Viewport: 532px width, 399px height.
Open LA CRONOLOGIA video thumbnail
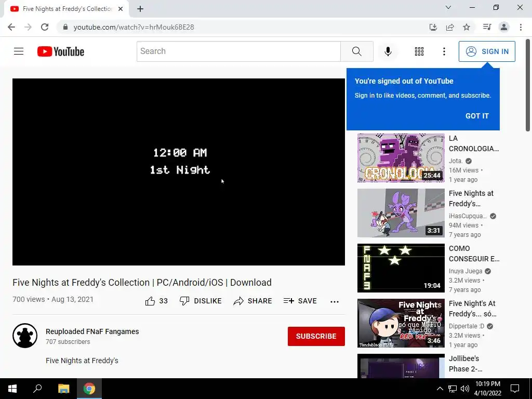click(x=401, y=158)
